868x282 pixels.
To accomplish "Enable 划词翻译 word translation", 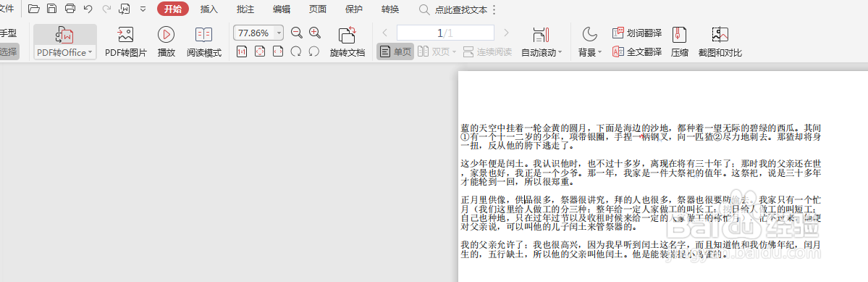I will [x=636, y=33].
